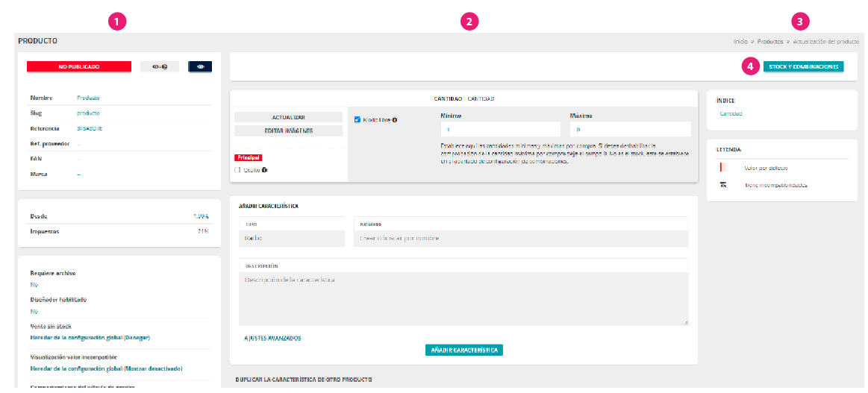The width and height of the screenshot is (868, 393).
Task: Toggle the Modo libre checkbox
Action: click(357, 119)
